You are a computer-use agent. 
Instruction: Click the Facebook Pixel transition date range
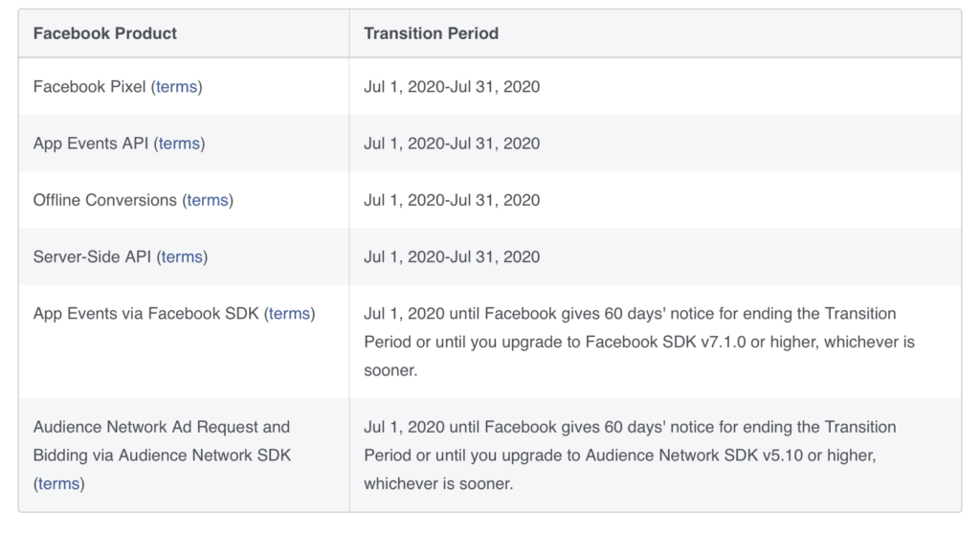pos(452,87)
